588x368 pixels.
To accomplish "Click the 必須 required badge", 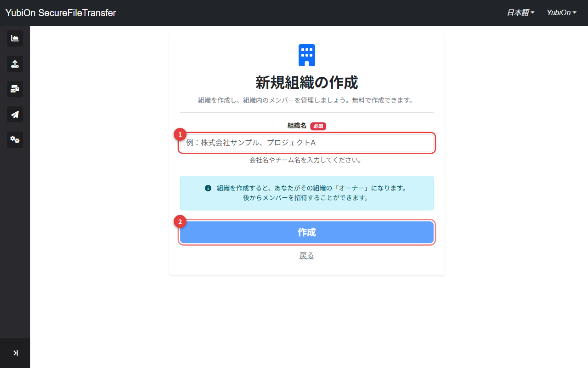I will (x=318, y=126).
